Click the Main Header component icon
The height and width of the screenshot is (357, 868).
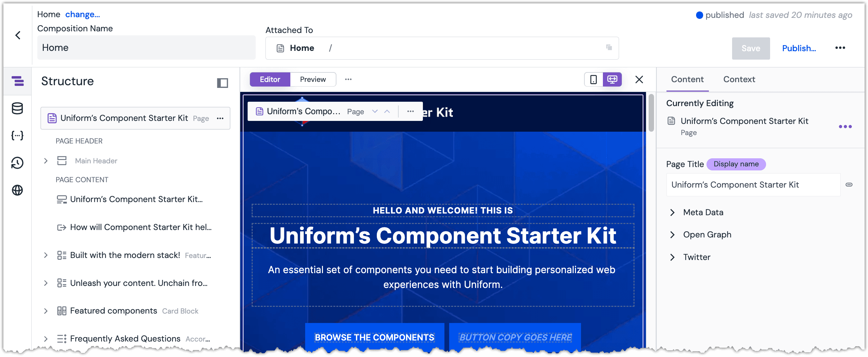pyautogui.click(x=62, y=161)
